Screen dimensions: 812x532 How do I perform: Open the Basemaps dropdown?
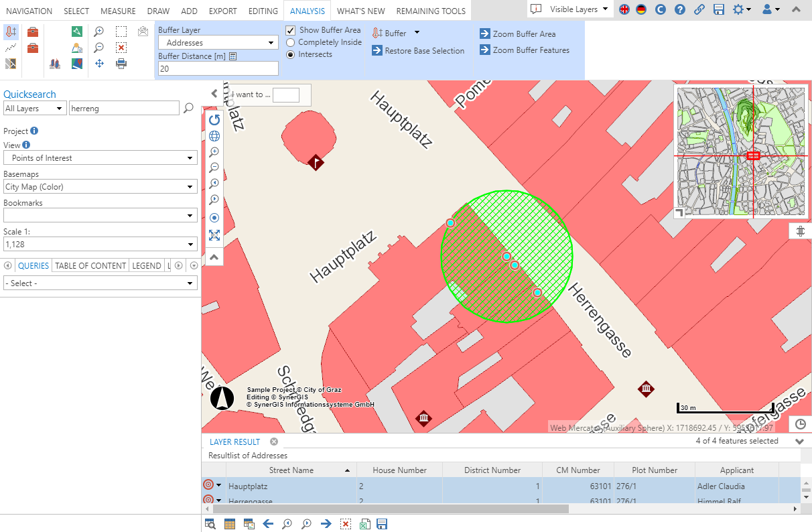(x=190, y=186)
